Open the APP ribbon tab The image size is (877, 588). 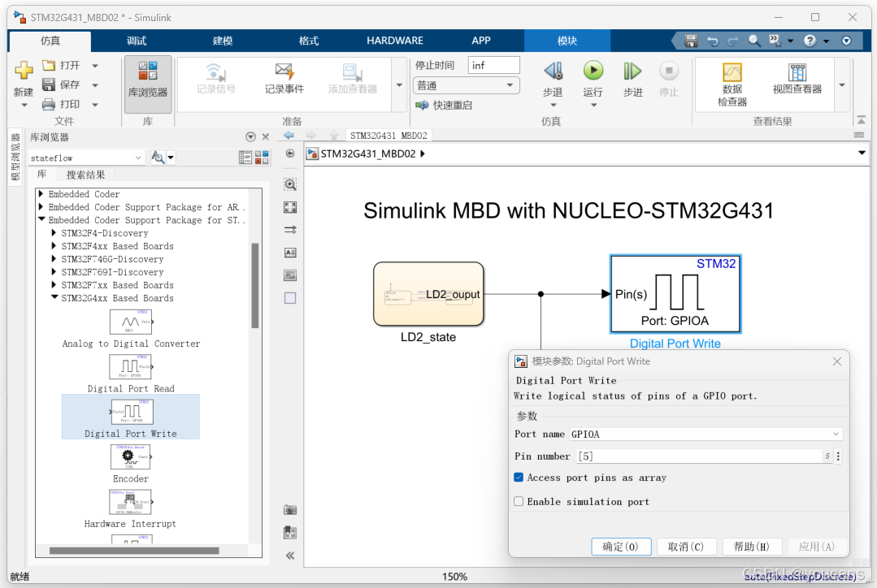[x=481, y=41]
